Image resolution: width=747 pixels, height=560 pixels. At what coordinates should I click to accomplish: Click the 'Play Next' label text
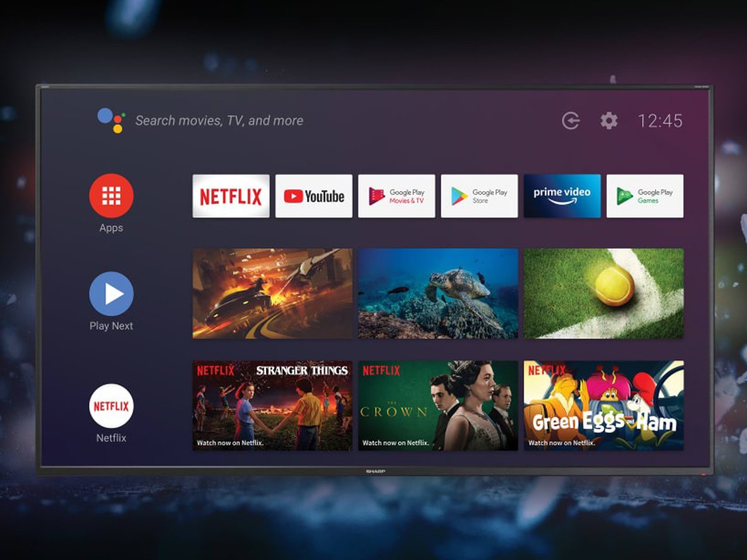111,326
